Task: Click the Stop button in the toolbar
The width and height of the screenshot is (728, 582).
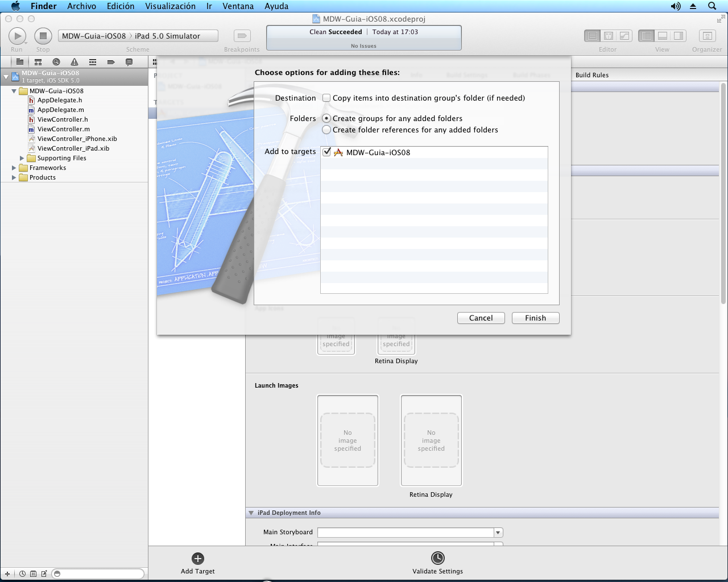Action: tap(43, 36)
